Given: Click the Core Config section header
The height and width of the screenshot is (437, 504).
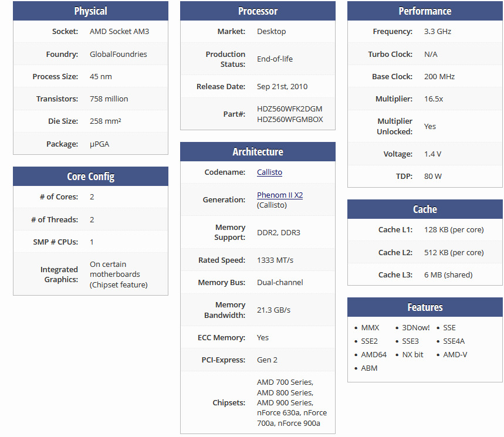Looking at the screenshot, I should click(90, 177).
